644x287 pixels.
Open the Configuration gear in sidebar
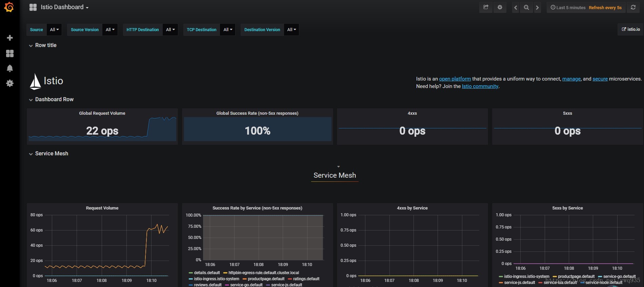tap(10, 83)
